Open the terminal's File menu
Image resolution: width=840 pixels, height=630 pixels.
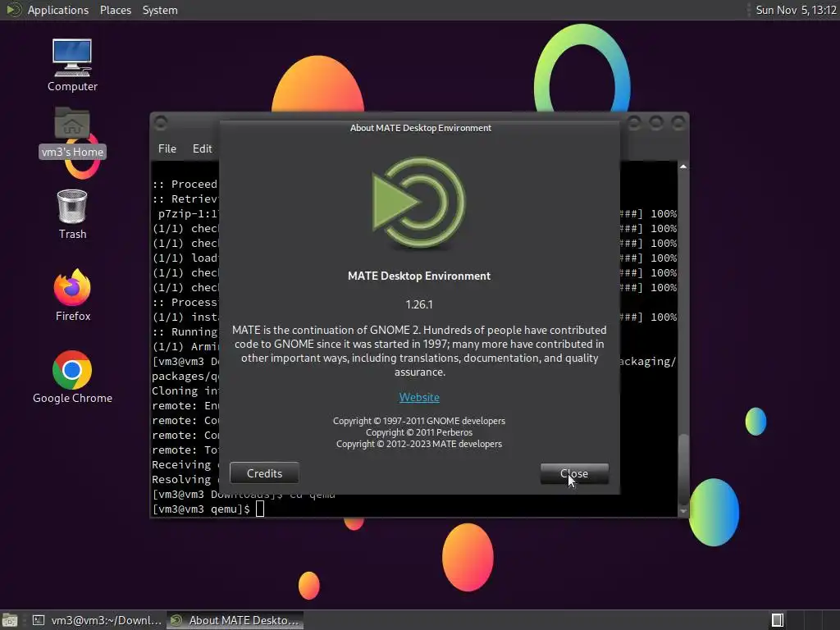pyautogui.click(x=167, y=148)
